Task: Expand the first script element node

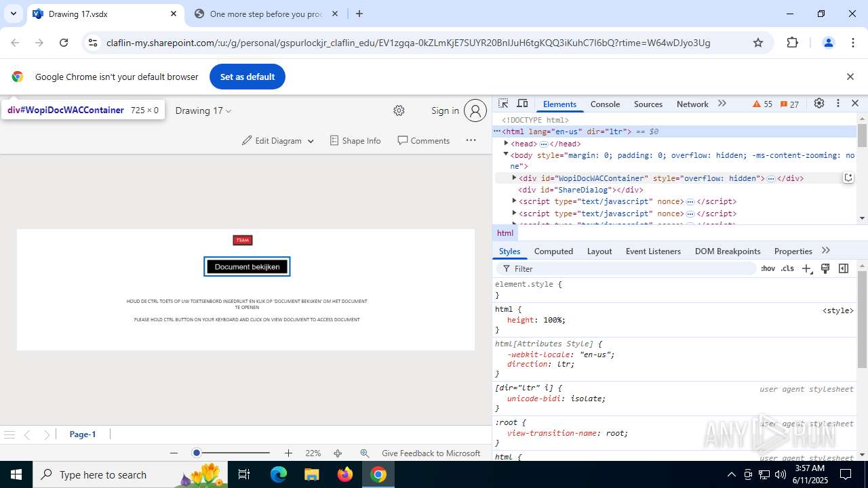Action: point(514,201)
